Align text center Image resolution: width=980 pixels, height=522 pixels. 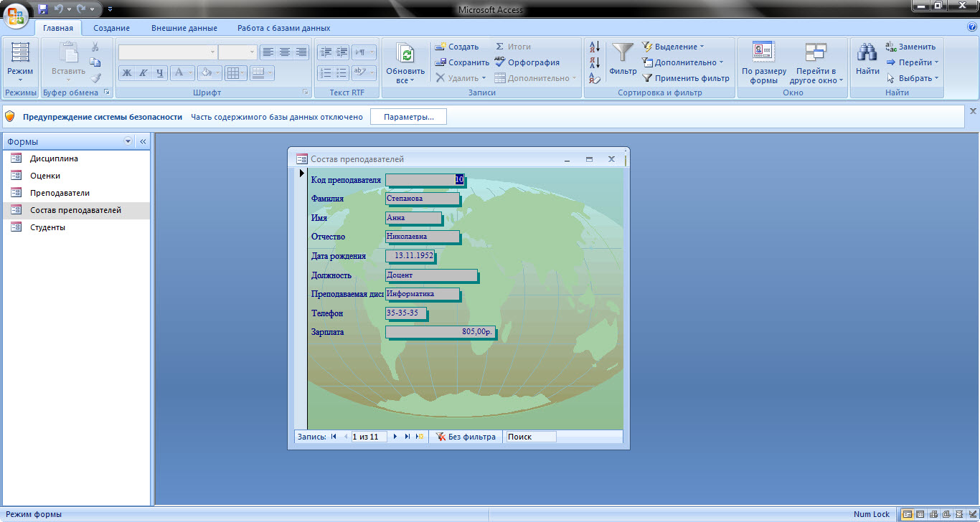point(285,52)
